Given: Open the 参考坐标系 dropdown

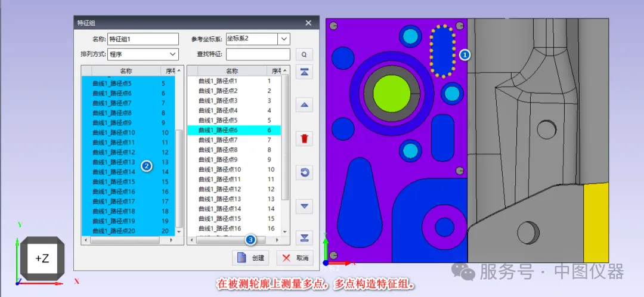Looking at the screenshot, I should click(284, 39).
